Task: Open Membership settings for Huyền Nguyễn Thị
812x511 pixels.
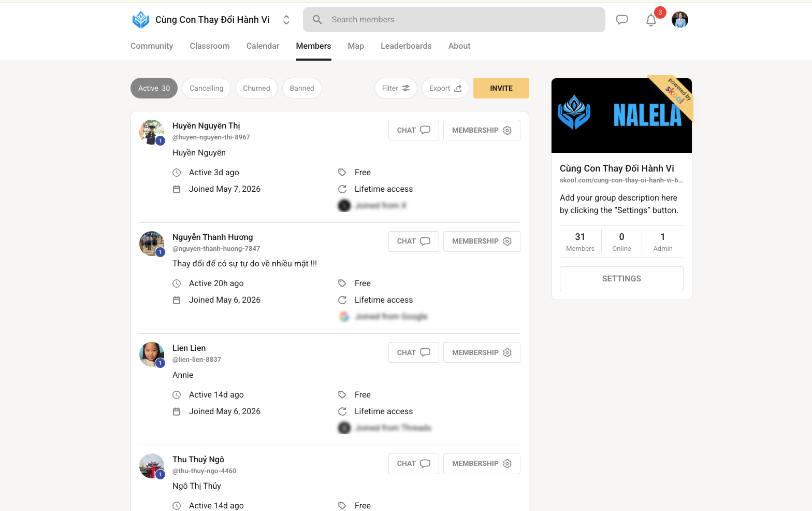Action: pyautogui.click(x=482, y=130)
